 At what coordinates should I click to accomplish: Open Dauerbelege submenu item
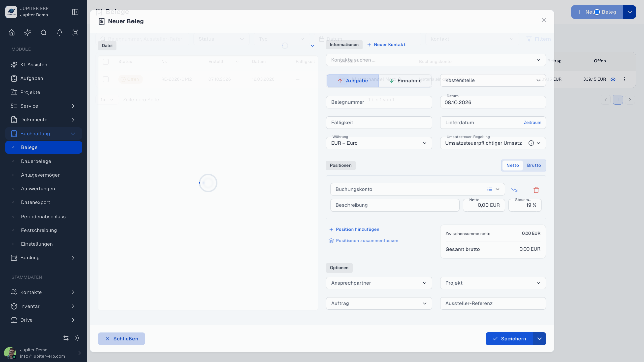pos(44,161)
